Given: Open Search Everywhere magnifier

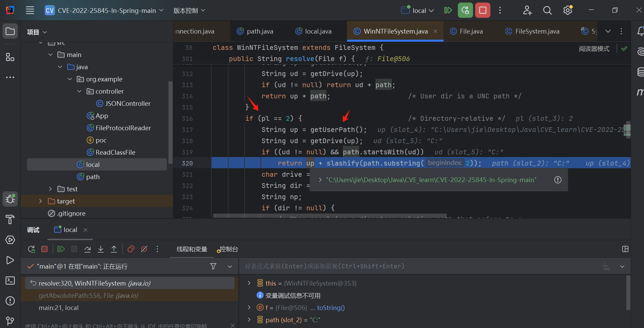Looking at the screenshot, I should 547,10.
